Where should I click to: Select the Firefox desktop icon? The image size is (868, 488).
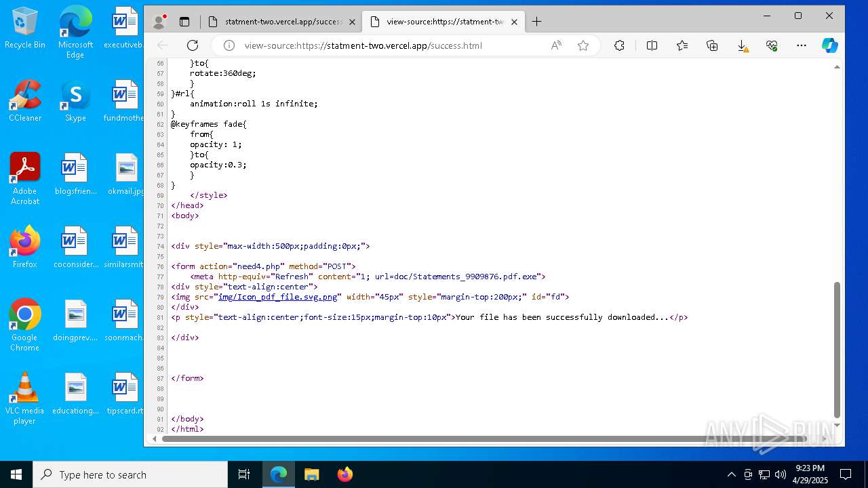(x=25, y=248)
